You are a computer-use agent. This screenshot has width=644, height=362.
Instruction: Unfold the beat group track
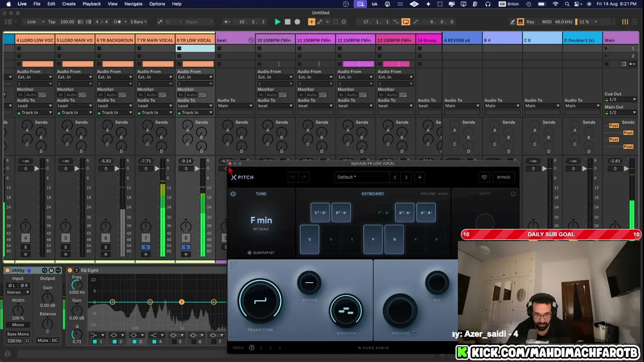[251, 40]
